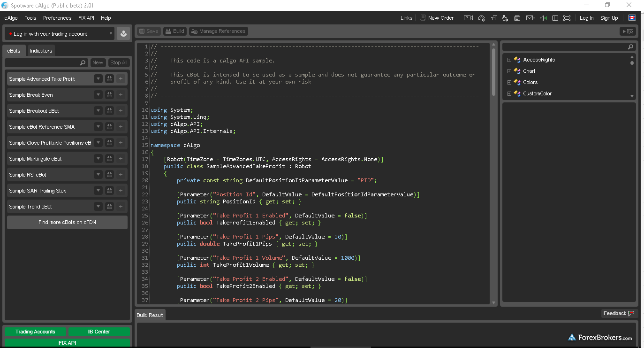Viewport: 644px width, 348px height.
Task: Click plus icon on Sample Break Even row
Action: pos(121,95)
